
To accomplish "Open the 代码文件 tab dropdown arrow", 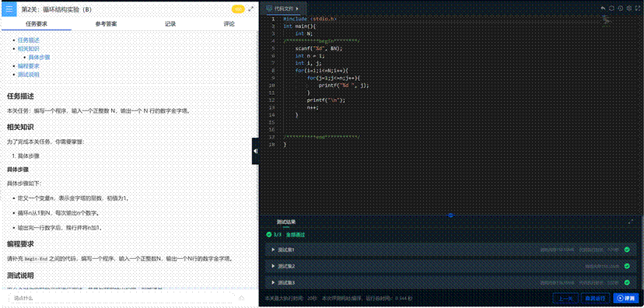I will 297,9.
